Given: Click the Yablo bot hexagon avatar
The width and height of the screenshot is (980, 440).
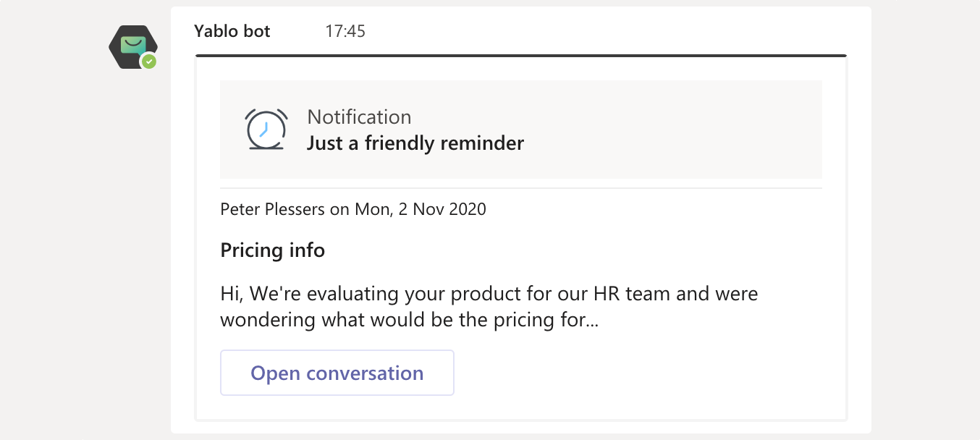Looking at the screenshot, I should [132, 46].
